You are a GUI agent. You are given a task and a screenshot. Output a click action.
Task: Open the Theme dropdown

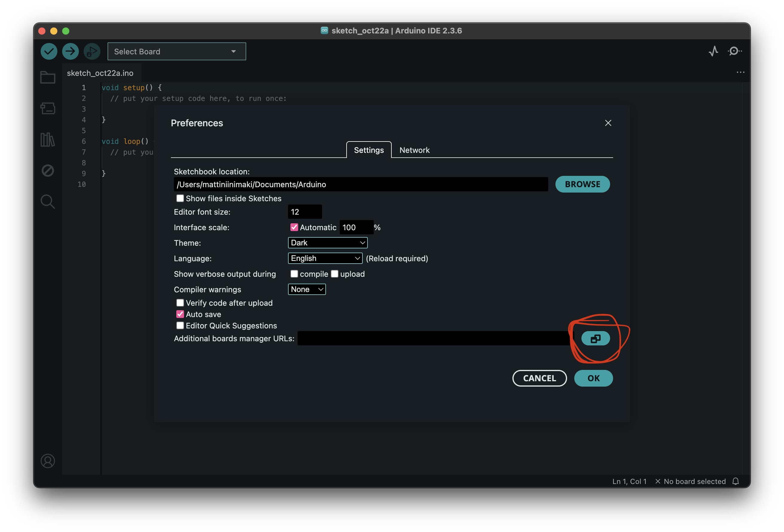[x=327, y=243]
